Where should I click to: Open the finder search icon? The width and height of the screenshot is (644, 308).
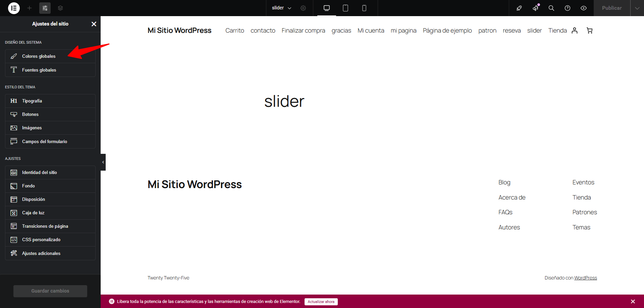click(551, 8)
